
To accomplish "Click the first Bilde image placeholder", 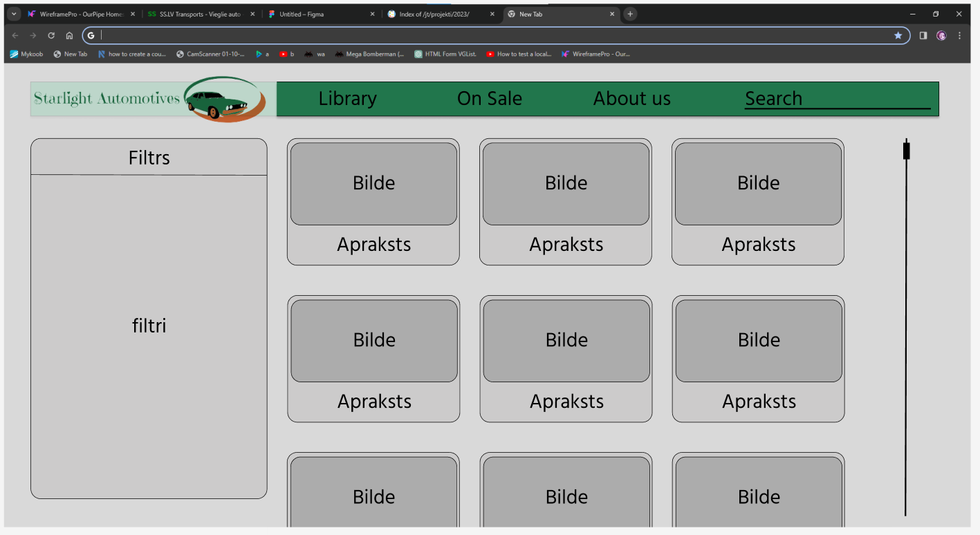I will 373,183.
